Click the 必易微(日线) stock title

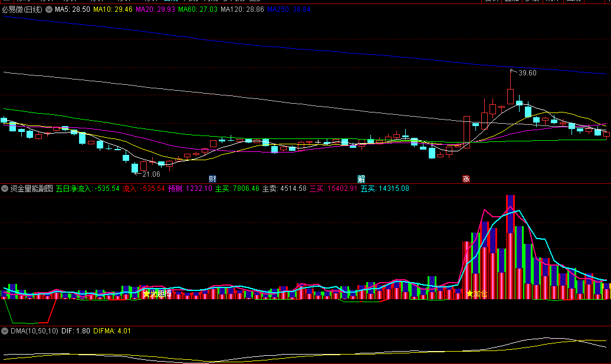(22, 9)
